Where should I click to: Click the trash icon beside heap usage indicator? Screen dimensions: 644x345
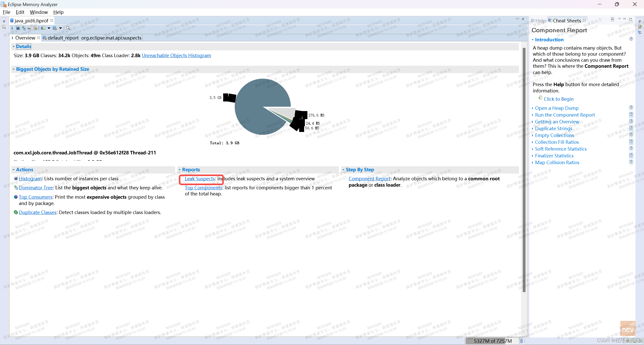521,341
